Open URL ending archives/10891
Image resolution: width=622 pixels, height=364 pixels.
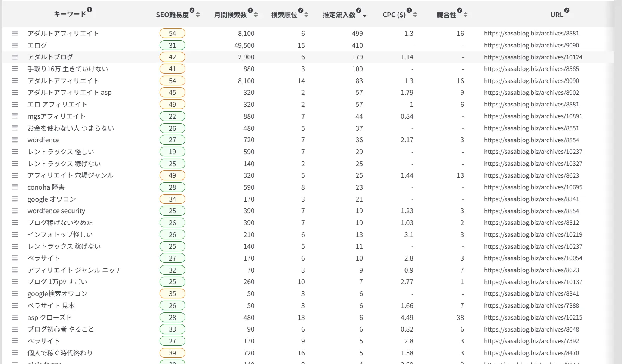tap(533, 116)
